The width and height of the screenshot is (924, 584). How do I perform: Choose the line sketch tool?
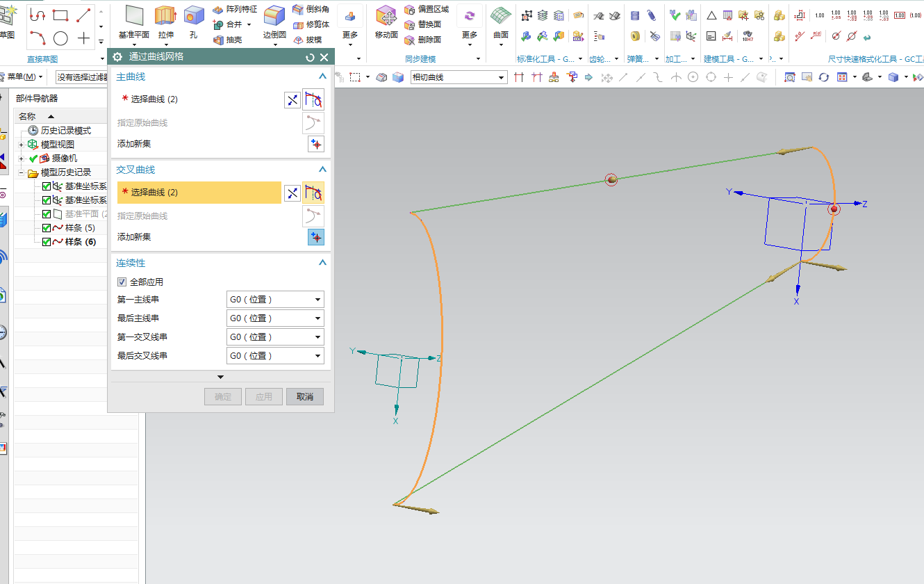(x=83, y=15)
